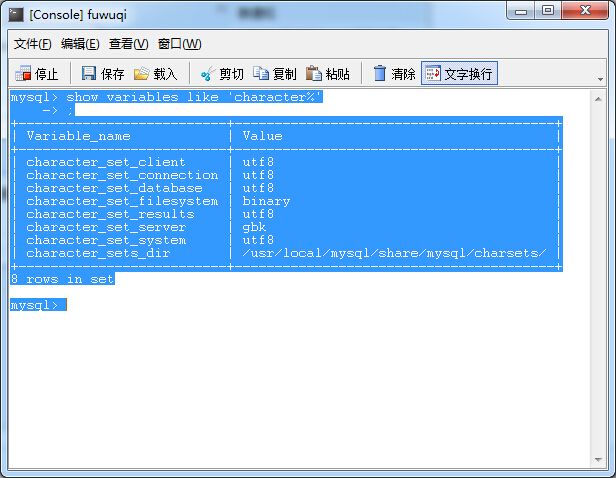Place cursor at the last mysql> prompt
This screenshot has width=616, height=478.
64,305
